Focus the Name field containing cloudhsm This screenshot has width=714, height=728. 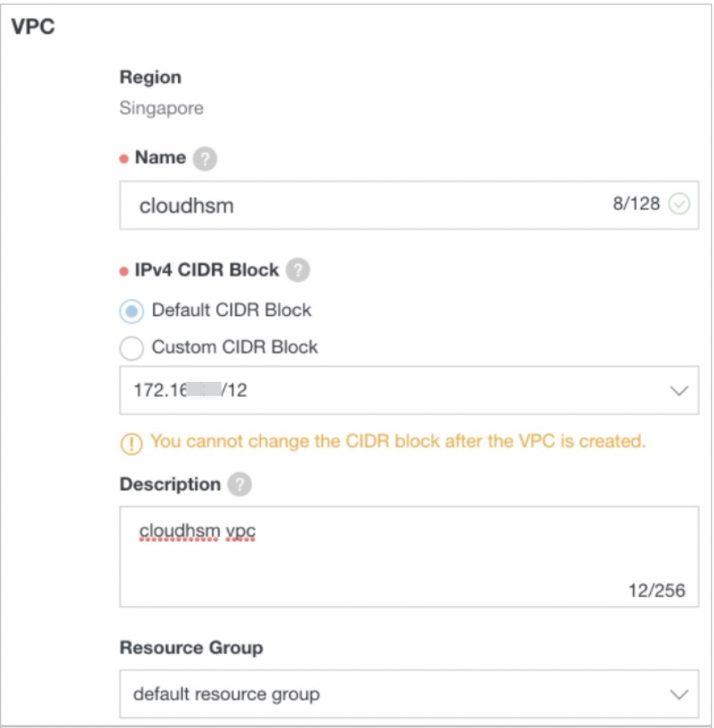pyautogui.click(x=356, y=206)
